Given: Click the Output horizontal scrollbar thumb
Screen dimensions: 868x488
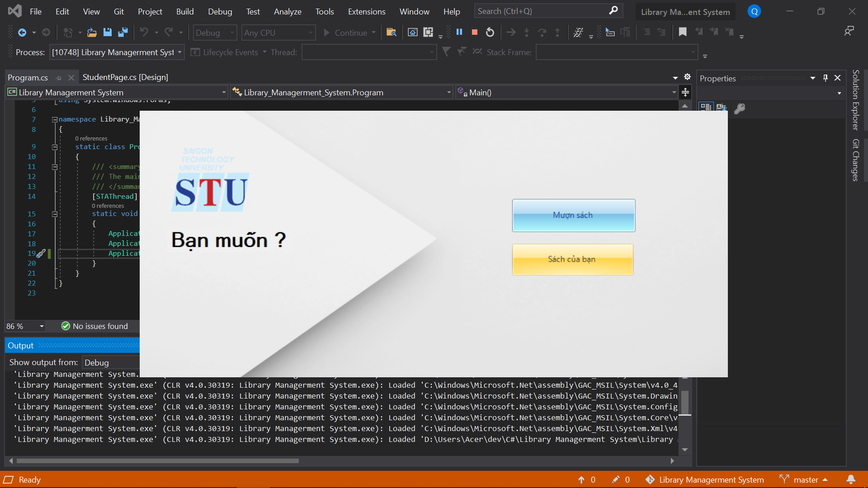Looking at the screenshot, I should click(x=158, y=461).
